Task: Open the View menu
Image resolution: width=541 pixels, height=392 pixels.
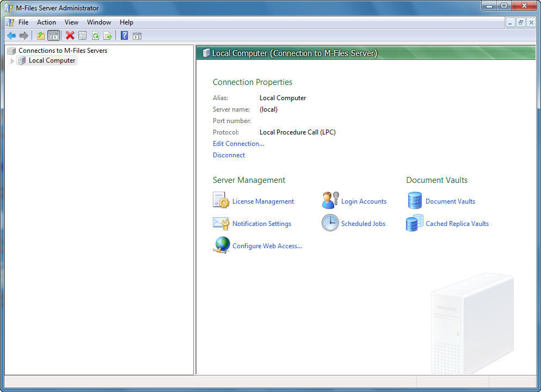Action: click(x=71, y=22)
